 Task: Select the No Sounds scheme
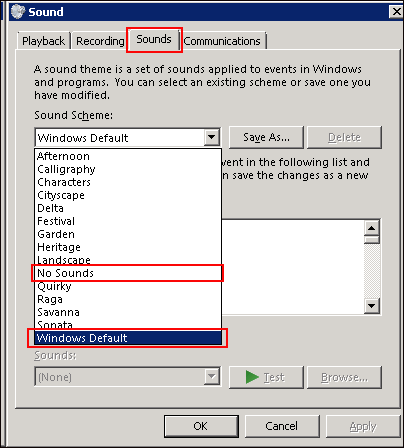[128, 273]
